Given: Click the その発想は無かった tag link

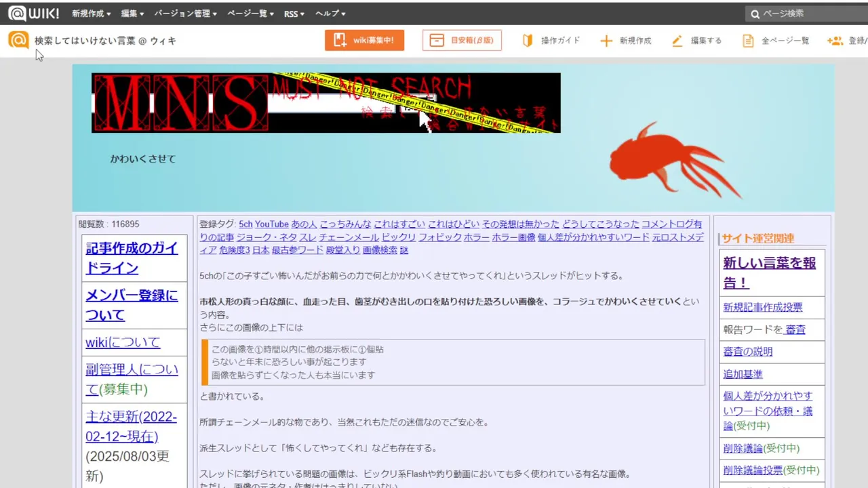Looking at the screenshot, I should [521, 224].
